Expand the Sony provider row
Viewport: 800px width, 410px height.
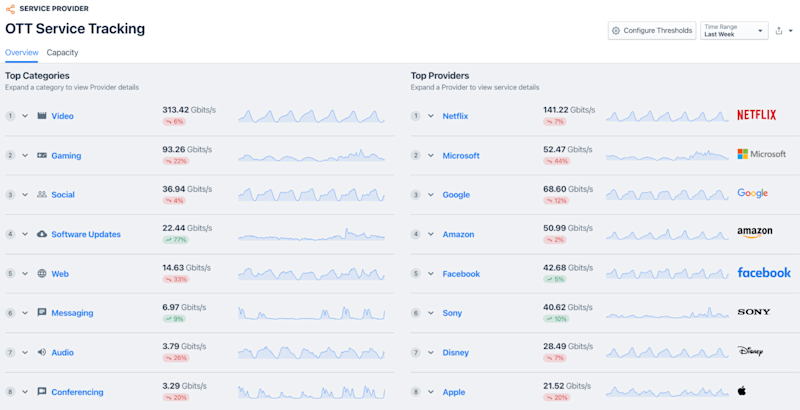(431, 313)
